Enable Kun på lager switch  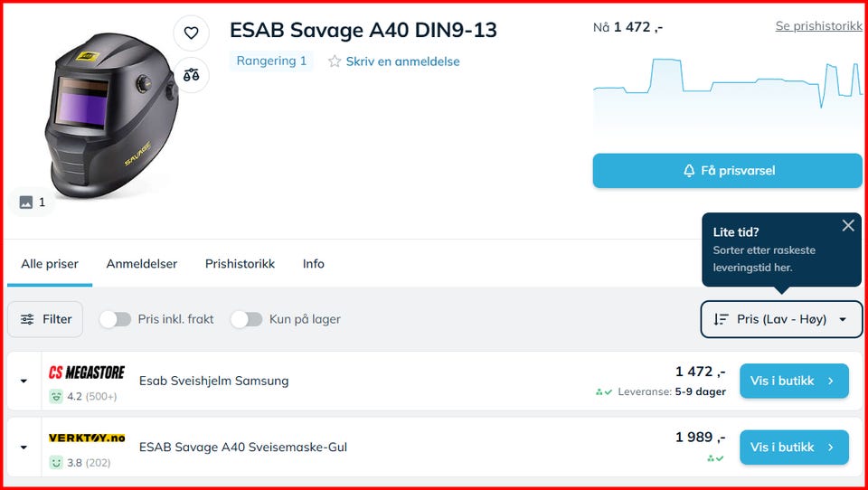pyautogui.click(x=246, y=319)
